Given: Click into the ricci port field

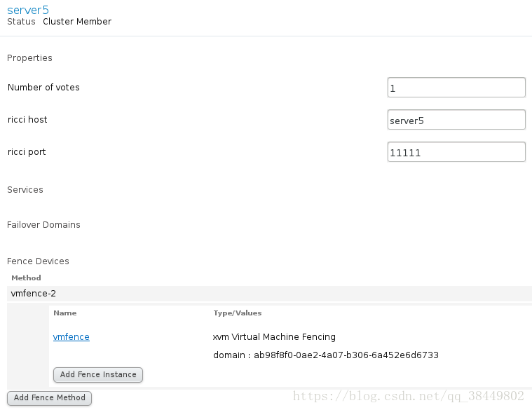Looking at the screenshot, I should 456,152.
